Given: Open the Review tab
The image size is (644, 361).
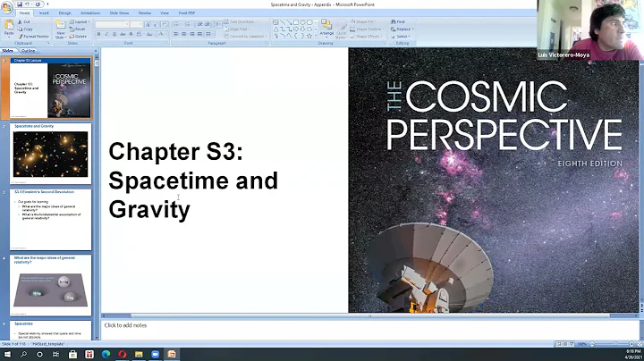Looking at the screenshot, I should click(x=145, y=13).
